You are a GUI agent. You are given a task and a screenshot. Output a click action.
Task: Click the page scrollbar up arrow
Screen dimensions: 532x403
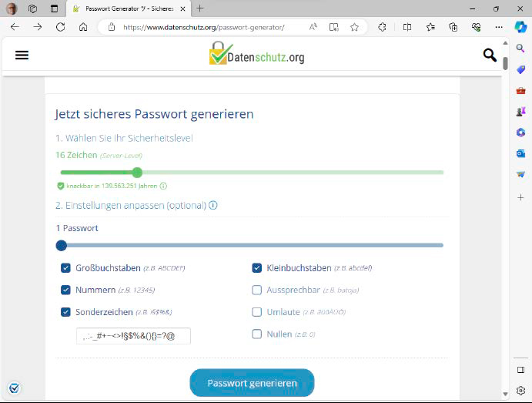(x=505, y=43)
